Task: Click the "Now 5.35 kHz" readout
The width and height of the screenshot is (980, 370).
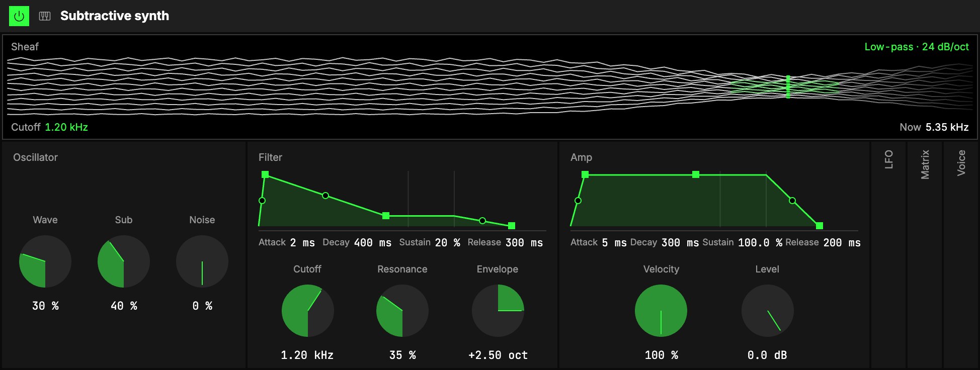Action: 934,127
